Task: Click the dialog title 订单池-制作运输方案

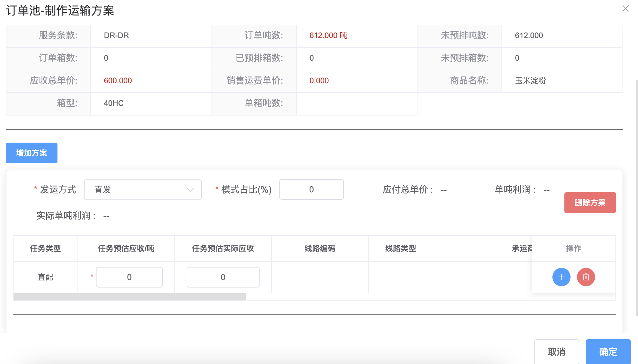Action: pos(60,11)
